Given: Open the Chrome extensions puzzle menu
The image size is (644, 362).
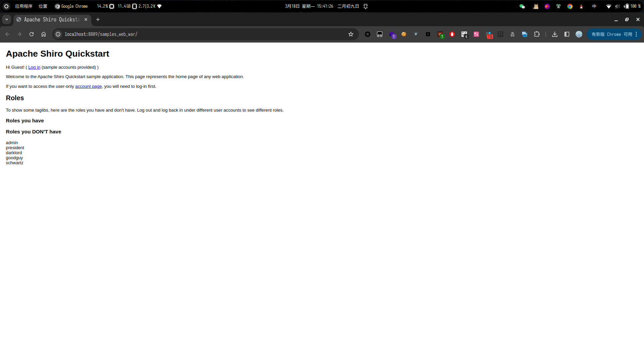Looking at the screenshot, I should pos(537,34).
